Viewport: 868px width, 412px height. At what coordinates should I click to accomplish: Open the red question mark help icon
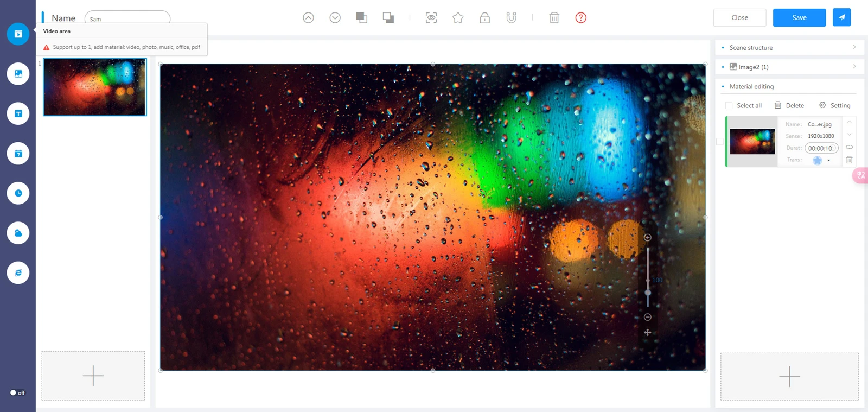pos(580,18)
